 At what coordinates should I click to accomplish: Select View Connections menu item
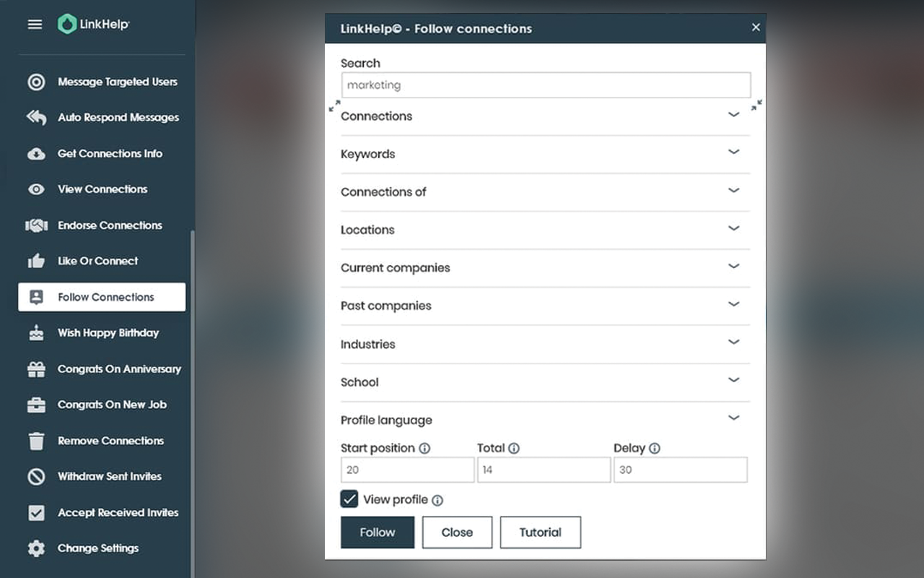click(102, 189)
